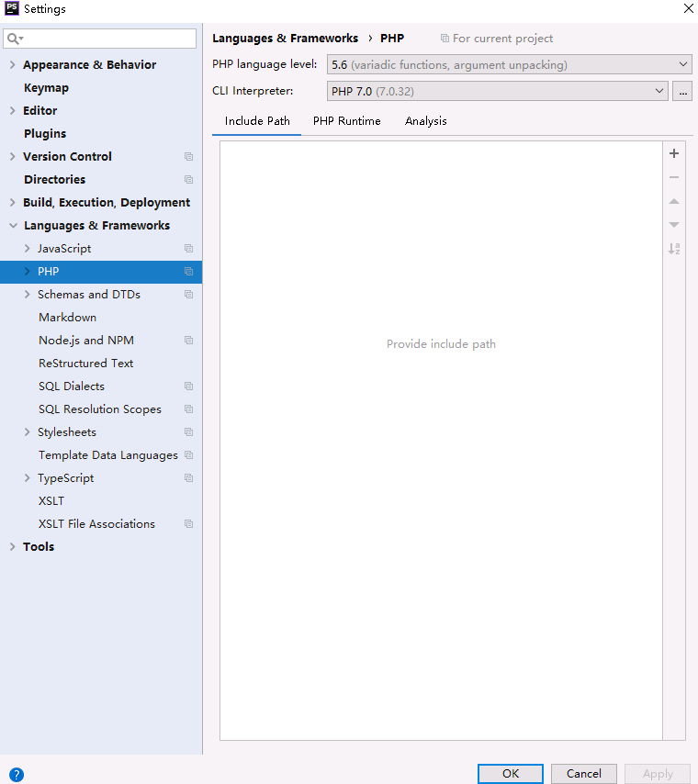This screenshot has width=698, height=784.
Task: Select XSLT File Associations settings
Action: [x=96, y=524]
